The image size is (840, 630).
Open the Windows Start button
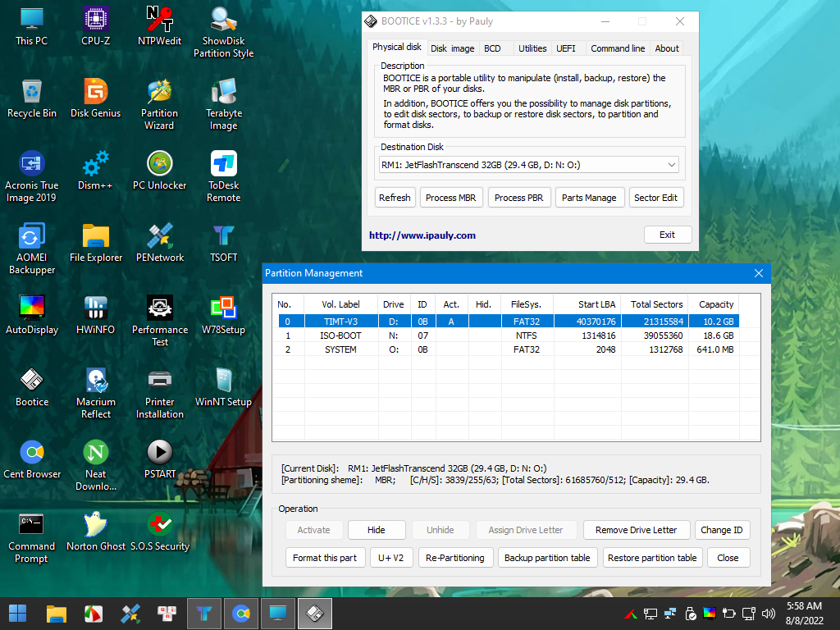point(18,614)
